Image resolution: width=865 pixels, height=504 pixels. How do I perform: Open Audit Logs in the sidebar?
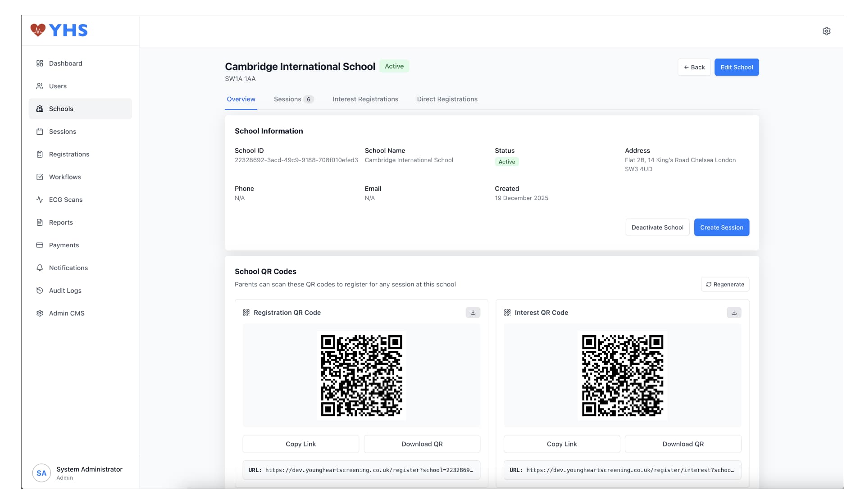80,291
